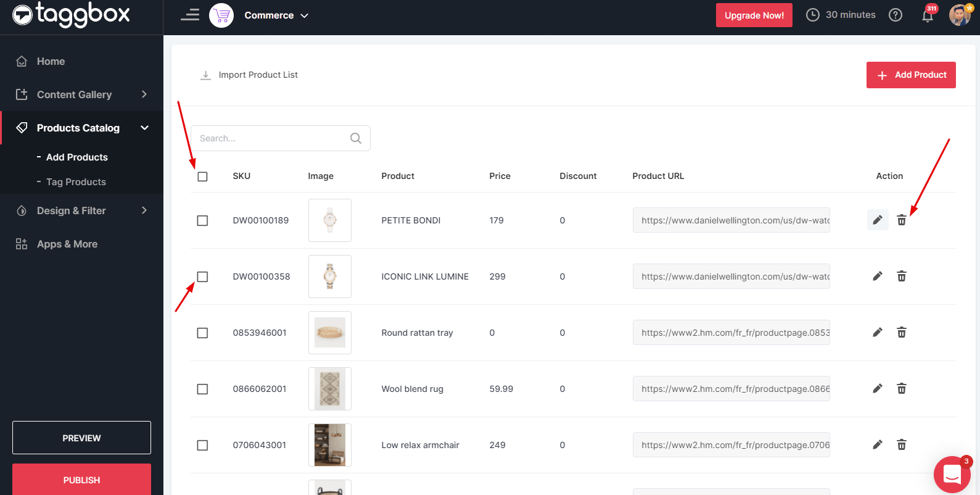
Task: Click the Add Product button
Action: tap(910, 75)
